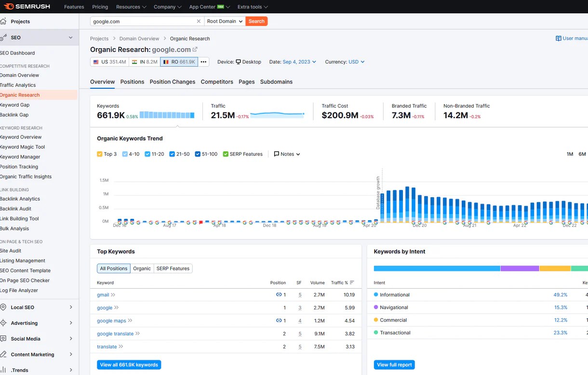Open more databases ellipsis button
The width and height of the screenshot is (588, 375).
click(203, 62)
